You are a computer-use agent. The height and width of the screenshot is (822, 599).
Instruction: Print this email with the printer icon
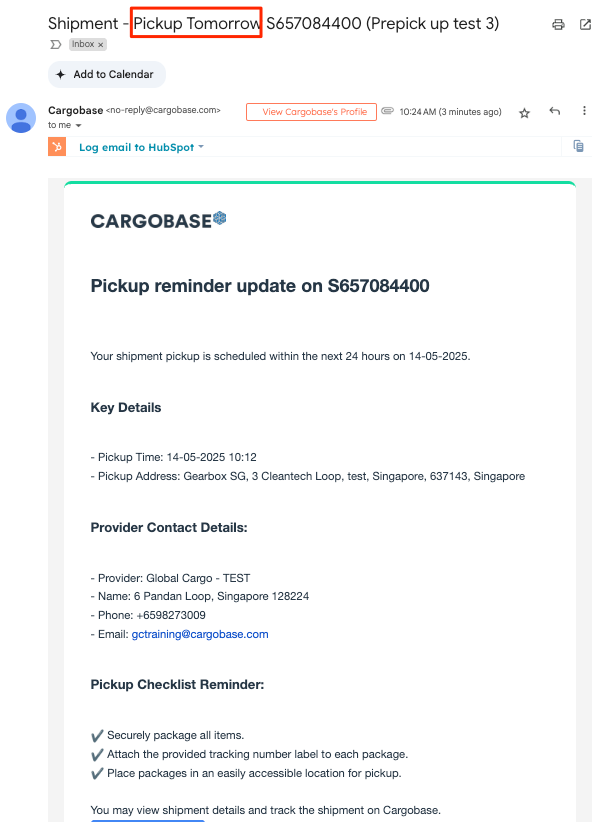point(558,25)
